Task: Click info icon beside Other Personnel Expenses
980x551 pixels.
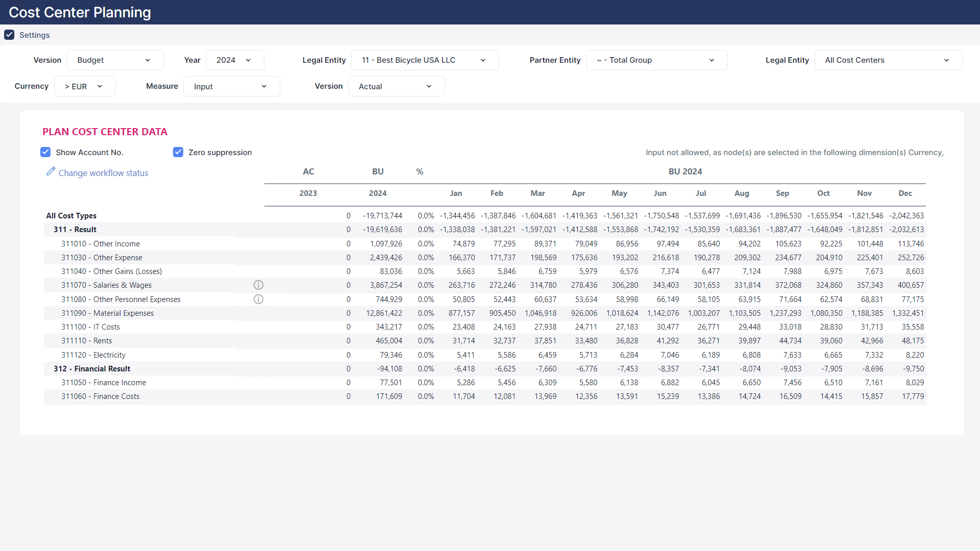Action: (x=258, y=299)
